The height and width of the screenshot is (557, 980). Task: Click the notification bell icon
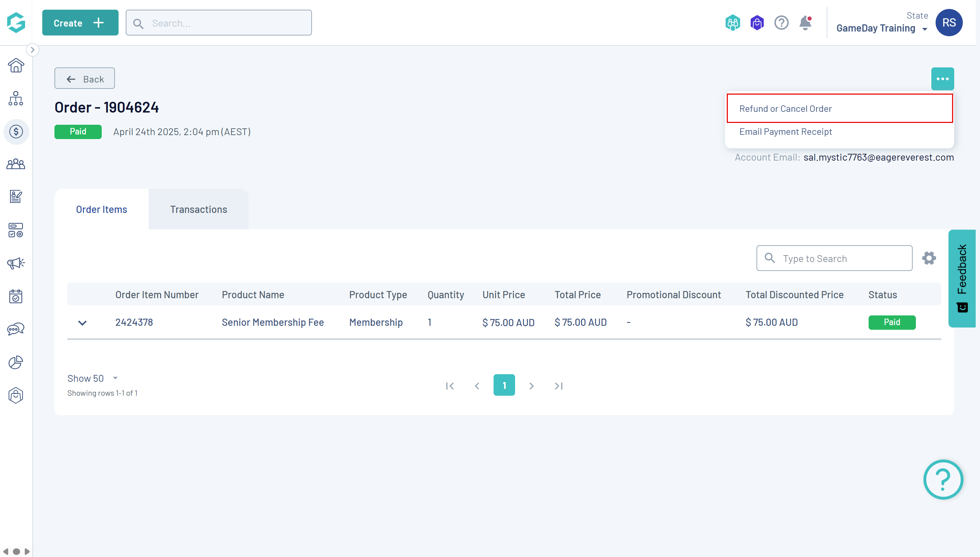805,23
